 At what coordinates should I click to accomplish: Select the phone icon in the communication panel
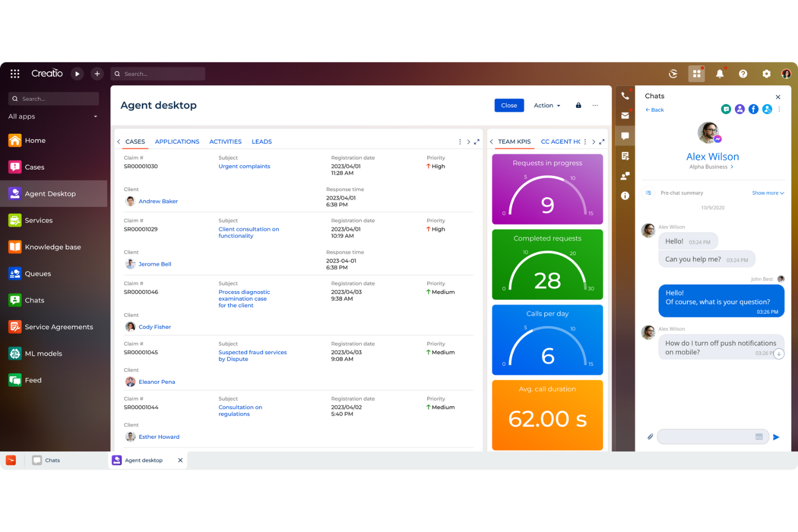point(625,95)
